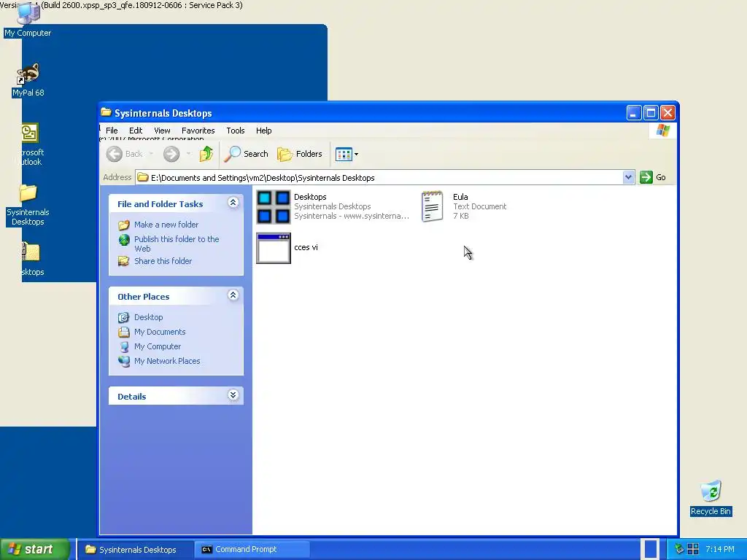
Task: Click the My Documents sidebar icon
Action: (124, 332)
